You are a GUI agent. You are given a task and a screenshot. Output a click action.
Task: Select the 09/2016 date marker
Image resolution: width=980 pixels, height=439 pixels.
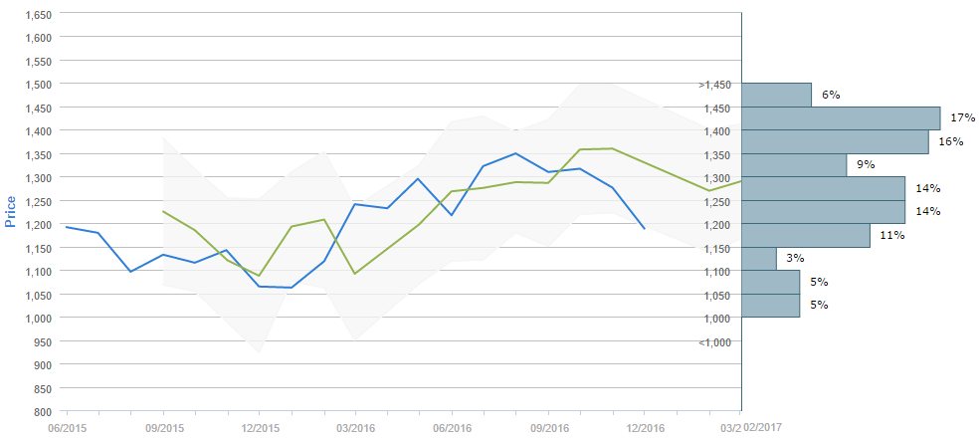[x=548, y=427]
